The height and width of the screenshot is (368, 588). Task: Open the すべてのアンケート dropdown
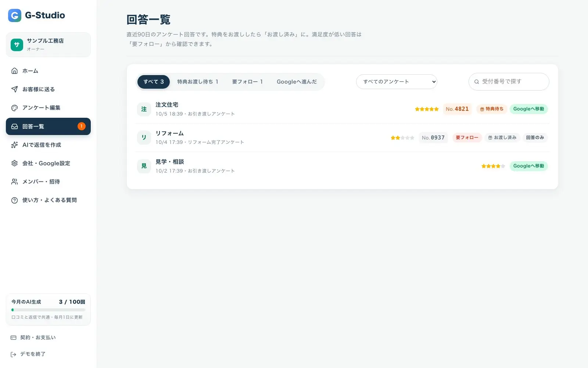pyautogui.click(x=397, y=82)
